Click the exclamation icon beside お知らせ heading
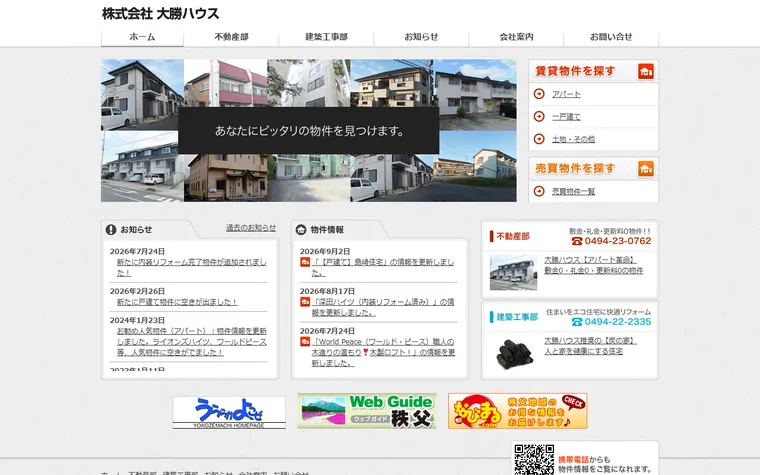The width and height of the screenshot is (760, 475). coord(111,230)
